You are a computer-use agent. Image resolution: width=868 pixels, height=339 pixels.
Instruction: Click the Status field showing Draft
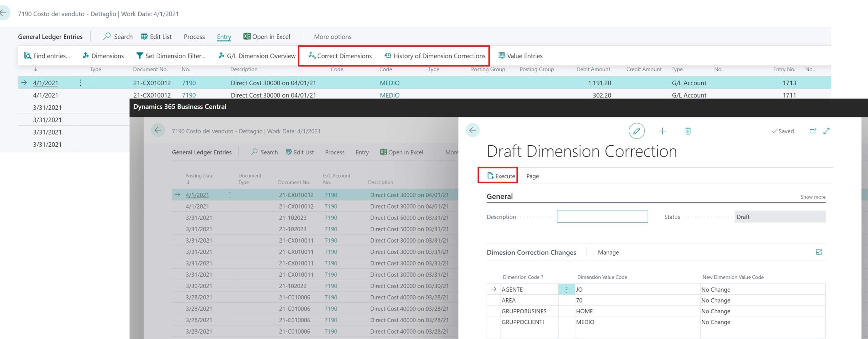click(780, 217)
